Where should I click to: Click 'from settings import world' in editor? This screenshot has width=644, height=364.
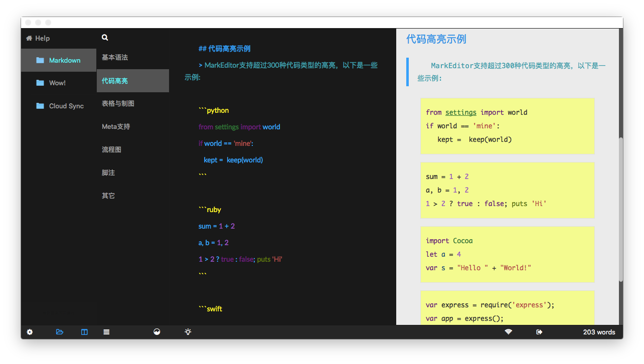(239, 127)
